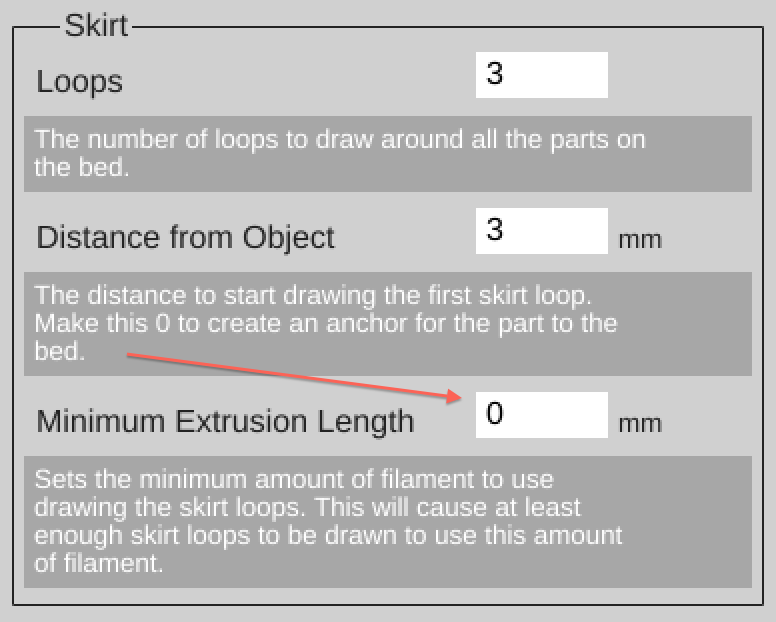
Task: Click 'the bed.' ending the Loops description
Action: pyautogui.click(x=82, y=166)
